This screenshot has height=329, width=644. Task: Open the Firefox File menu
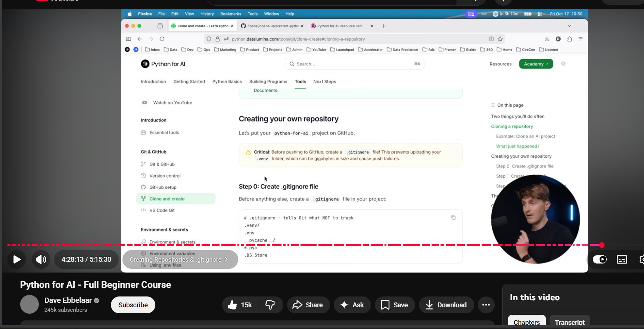pos(161,14)
